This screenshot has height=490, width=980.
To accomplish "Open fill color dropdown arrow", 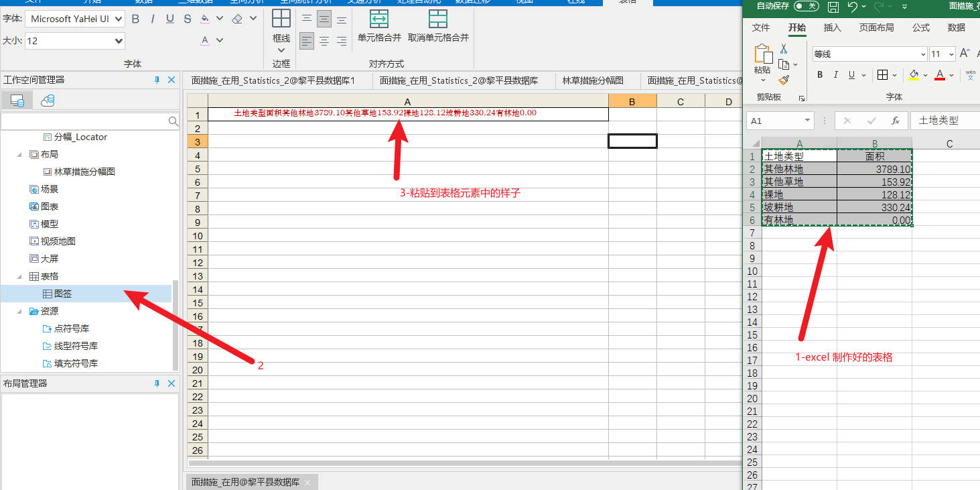I will (x=220, y=19).
